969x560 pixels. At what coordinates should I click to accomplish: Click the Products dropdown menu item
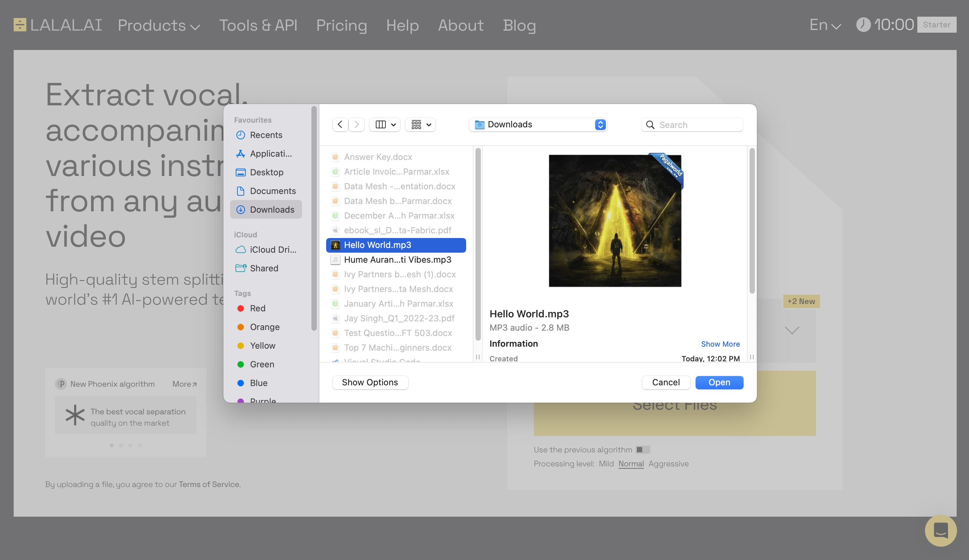click(x=158, y=25)
